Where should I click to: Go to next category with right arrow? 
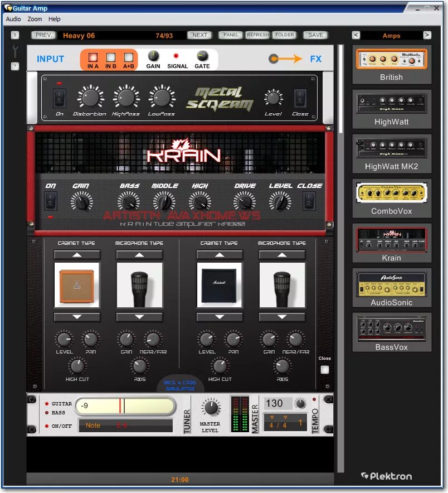click(427, 35)
